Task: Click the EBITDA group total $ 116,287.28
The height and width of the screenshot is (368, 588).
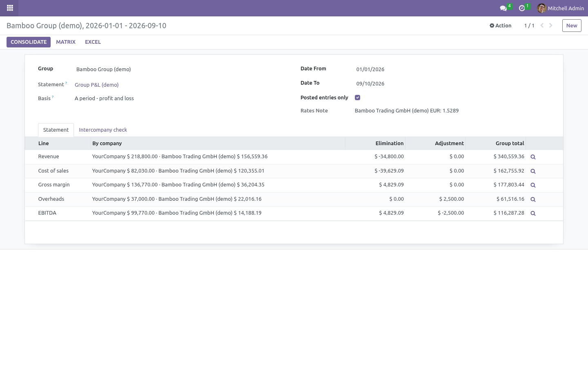Action: (509, 213)
